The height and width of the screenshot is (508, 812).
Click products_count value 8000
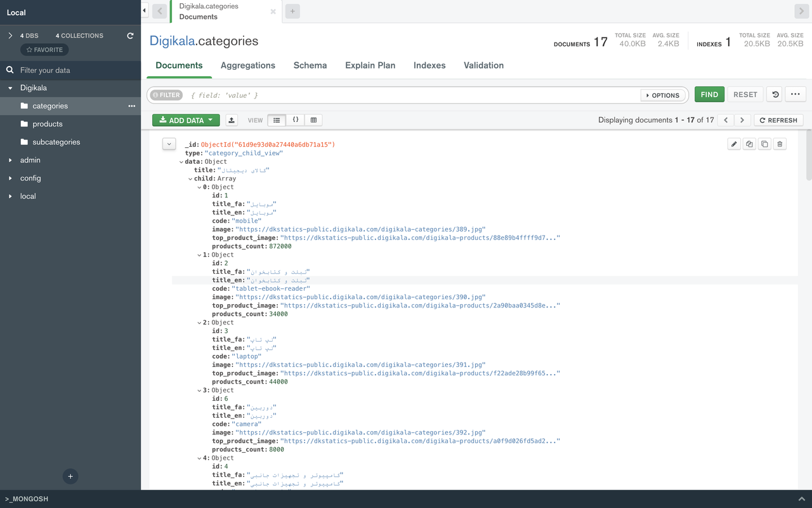276,450
